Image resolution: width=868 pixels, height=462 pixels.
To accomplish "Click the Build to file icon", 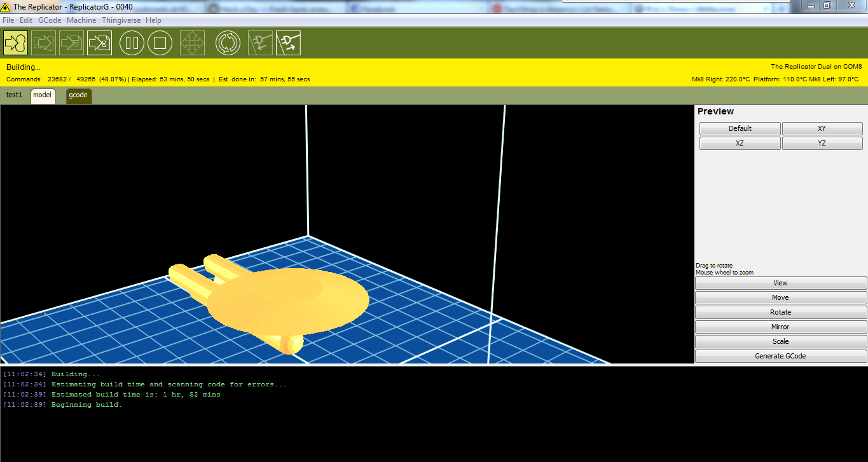I will coord(44,43).
